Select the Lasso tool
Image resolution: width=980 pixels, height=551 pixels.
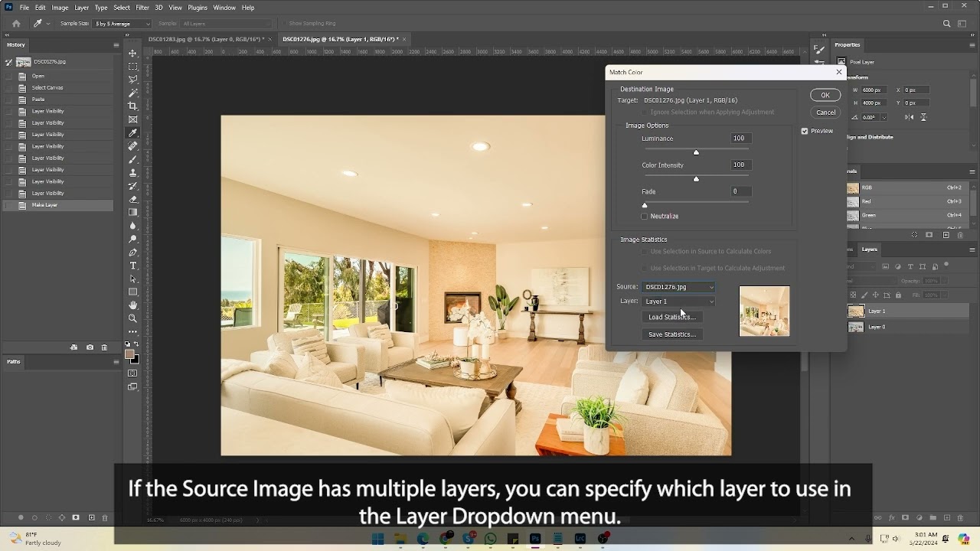point(133,79)
